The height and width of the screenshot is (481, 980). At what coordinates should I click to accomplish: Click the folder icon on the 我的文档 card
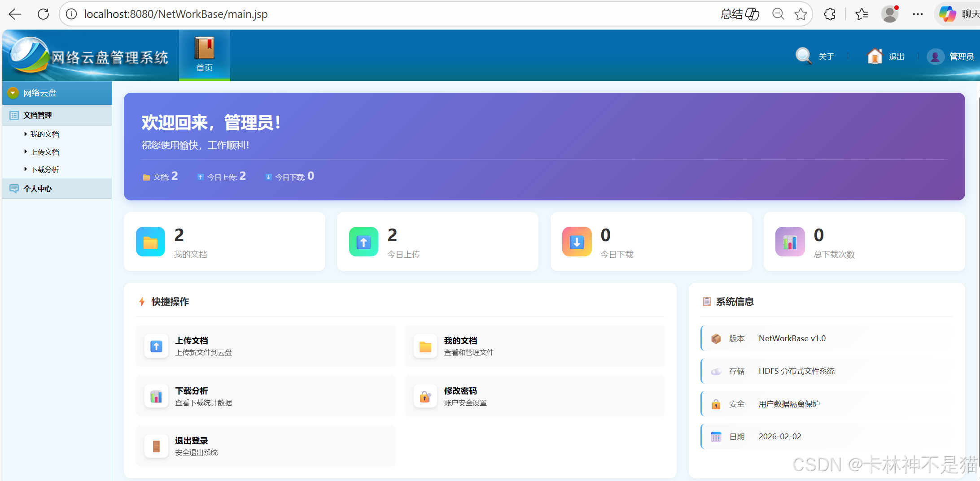click(150, 242)
